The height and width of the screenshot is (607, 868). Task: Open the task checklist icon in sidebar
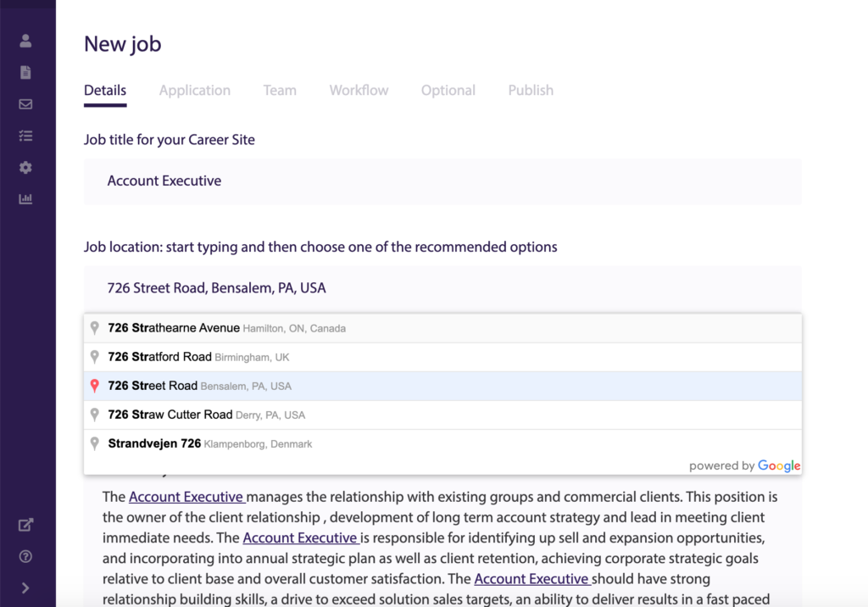(x=25, y=136)
